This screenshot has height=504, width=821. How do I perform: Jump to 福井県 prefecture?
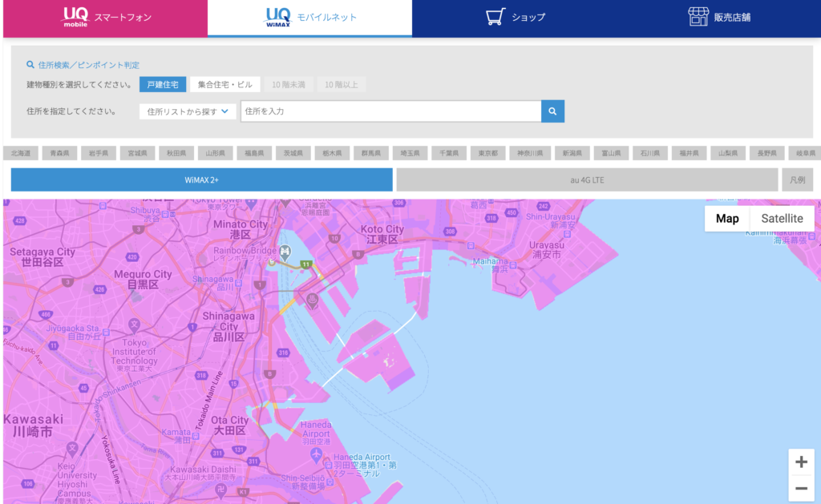[x=689, y=153]
